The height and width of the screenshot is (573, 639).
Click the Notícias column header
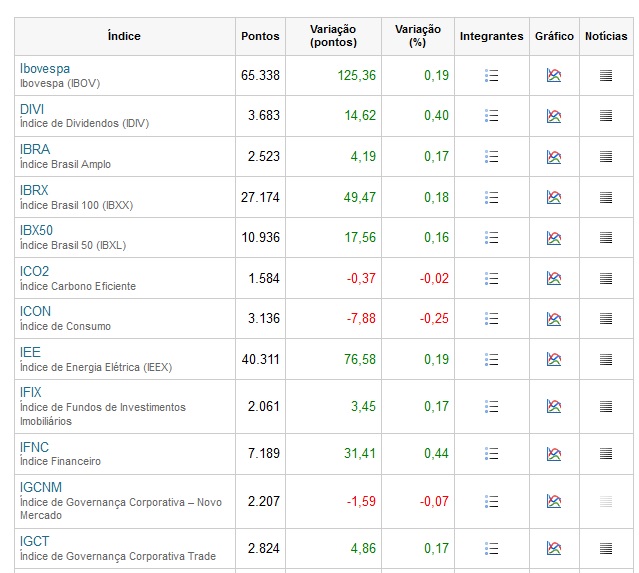(606, 36)
